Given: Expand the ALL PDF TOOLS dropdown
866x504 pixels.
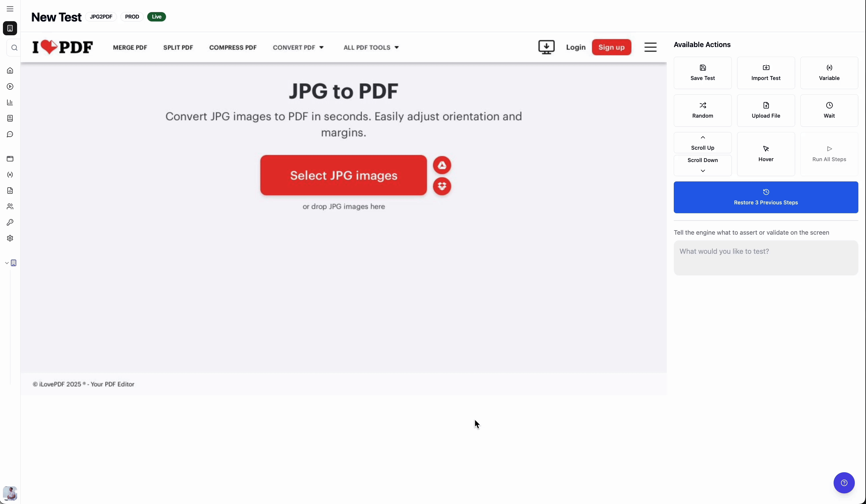Looking at the screenshot, I should [x=371, y=47].
